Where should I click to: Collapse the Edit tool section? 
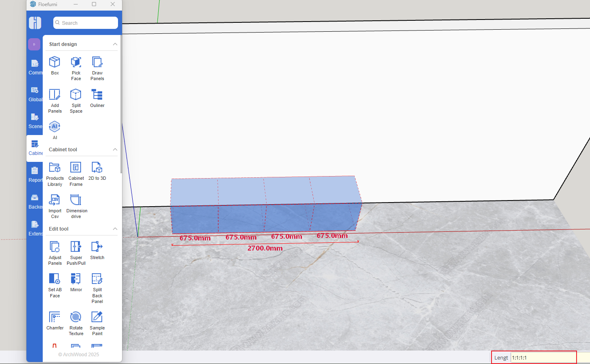coord(115,229)
